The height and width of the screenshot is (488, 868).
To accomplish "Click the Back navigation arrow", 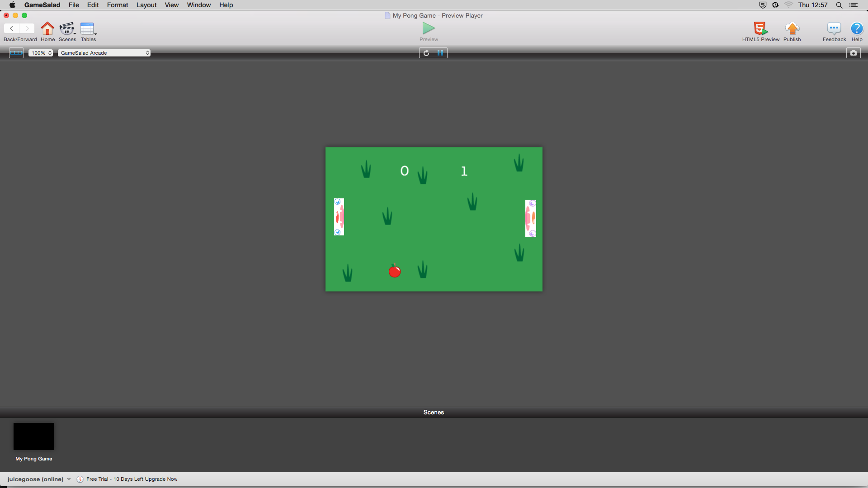I will 12,28.
